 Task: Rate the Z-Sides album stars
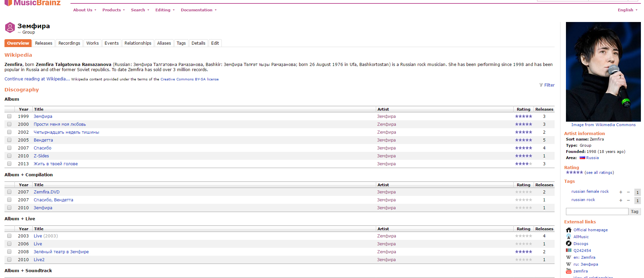point(523,156)
